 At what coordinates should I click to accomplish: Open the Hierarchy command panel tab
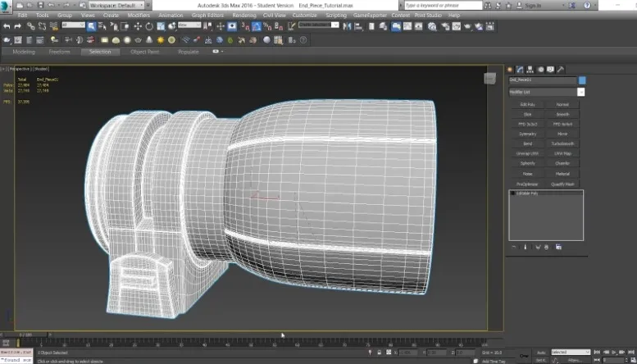(529, 70)
